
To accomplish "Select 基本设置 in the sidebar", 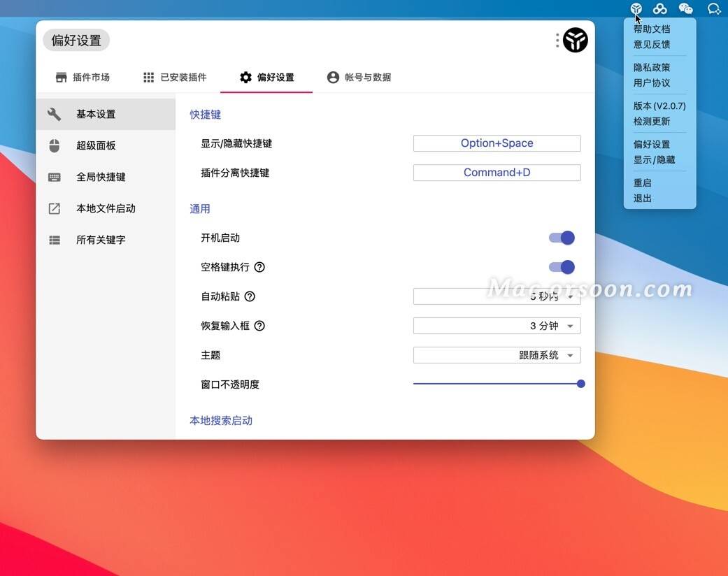I will click(x=106, y=114).
